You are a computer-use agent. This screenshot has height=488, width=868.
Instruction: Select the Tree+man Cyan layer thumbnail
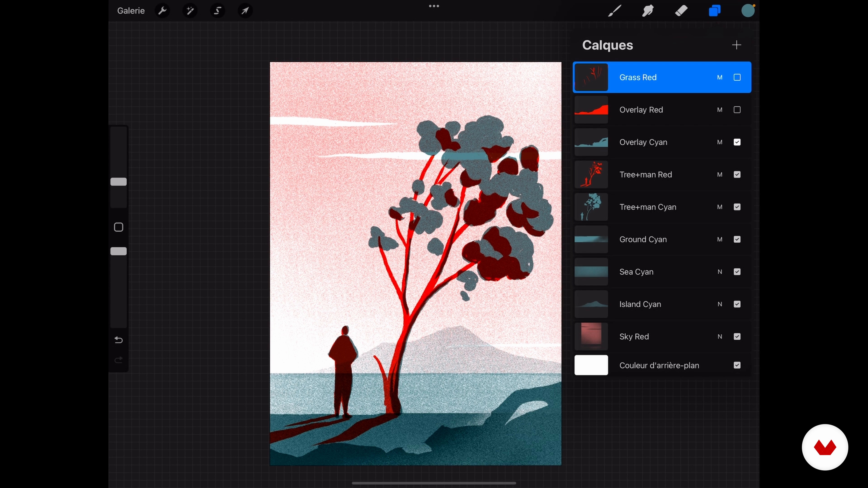591,207
